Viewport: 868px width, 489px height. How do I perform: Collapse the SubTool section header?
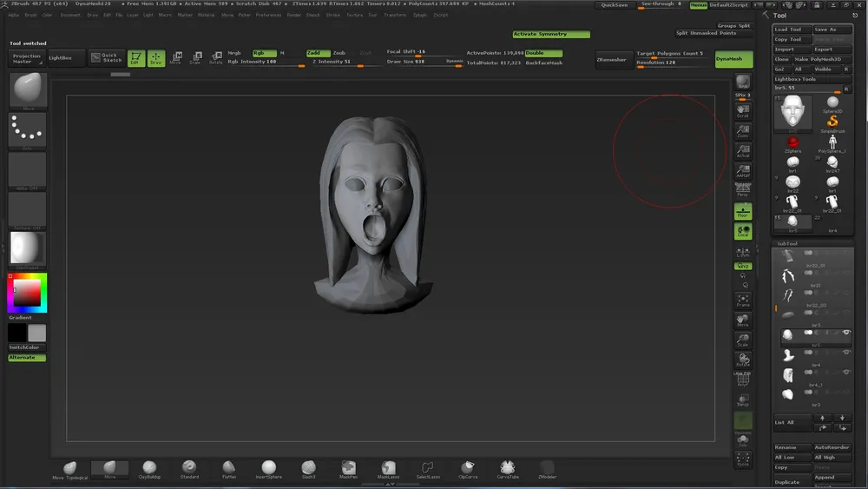click(x=787, y=244)
